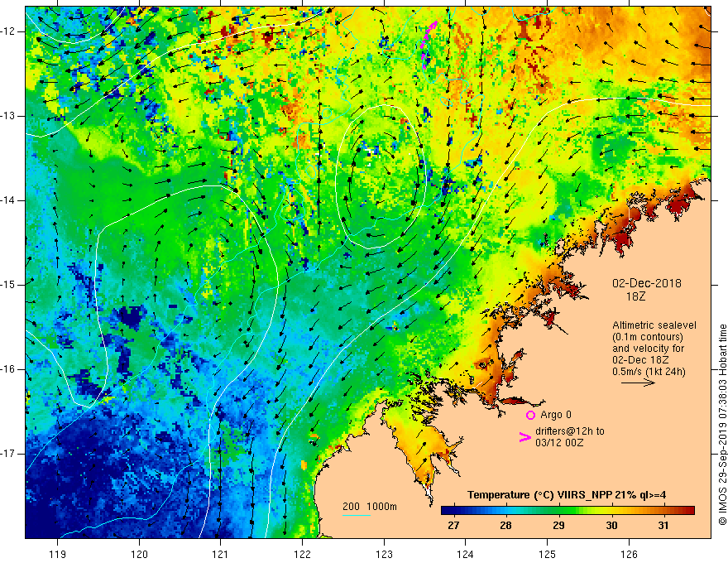Viewport: 728px width, 563px height.
Task: Click the 'Temperature (°C) VIIRS_NPP 21% ql>=4' title
Action: [567, 495]
